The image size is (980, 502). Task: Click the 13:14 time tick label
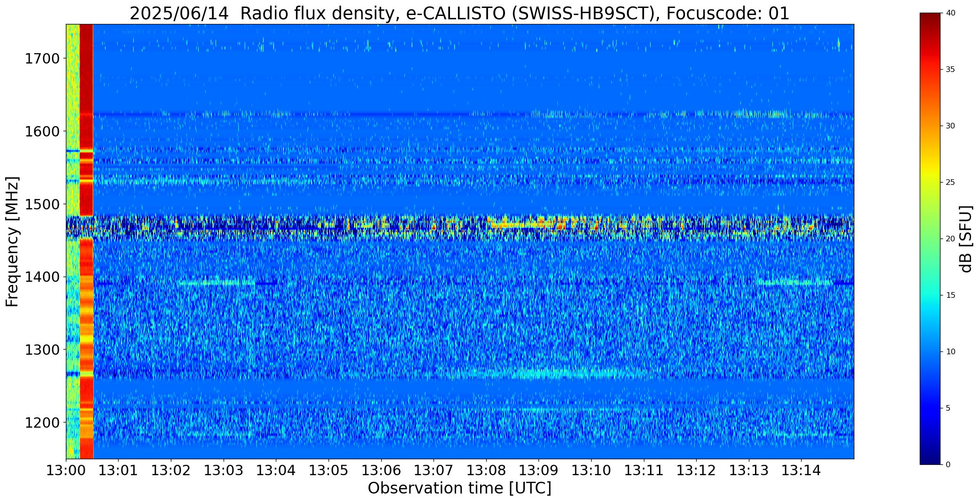click(x=802, y=470)
